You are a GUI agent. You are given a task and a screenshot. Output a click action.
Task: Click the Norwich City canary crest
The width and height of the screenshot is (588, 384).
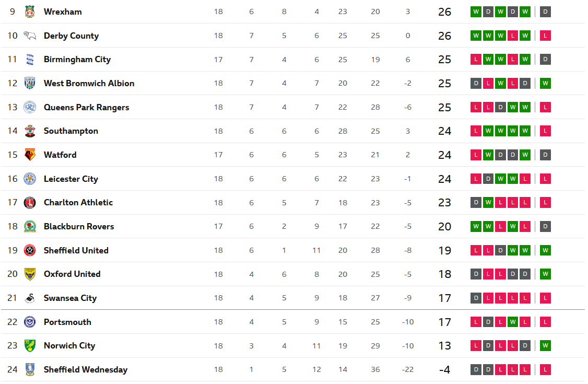coord(30,346)
